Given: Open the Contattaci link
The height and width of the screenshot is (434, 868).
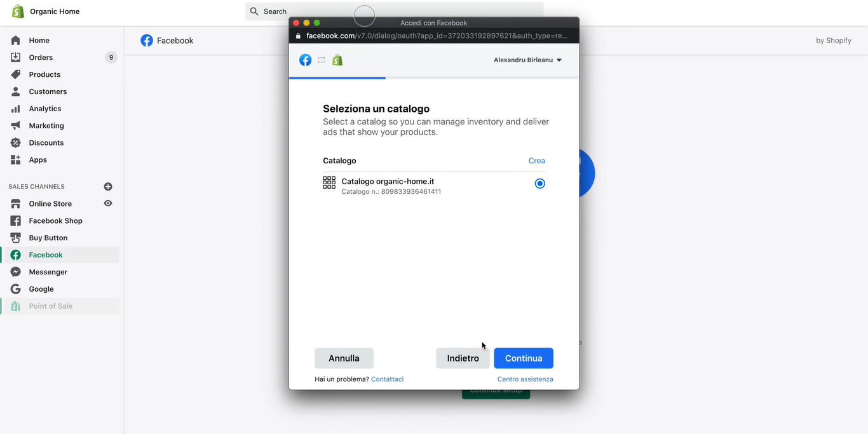Looking at the screenshot, I should point(387,379).
